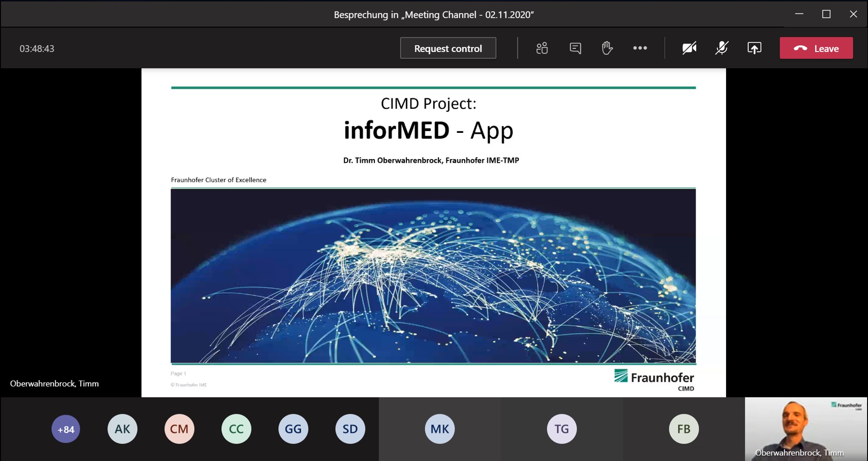868x461 pixels.
Task: Click 'Fraunhofer Cluster of Excellence' text
Action: click(x=219, y=180)
